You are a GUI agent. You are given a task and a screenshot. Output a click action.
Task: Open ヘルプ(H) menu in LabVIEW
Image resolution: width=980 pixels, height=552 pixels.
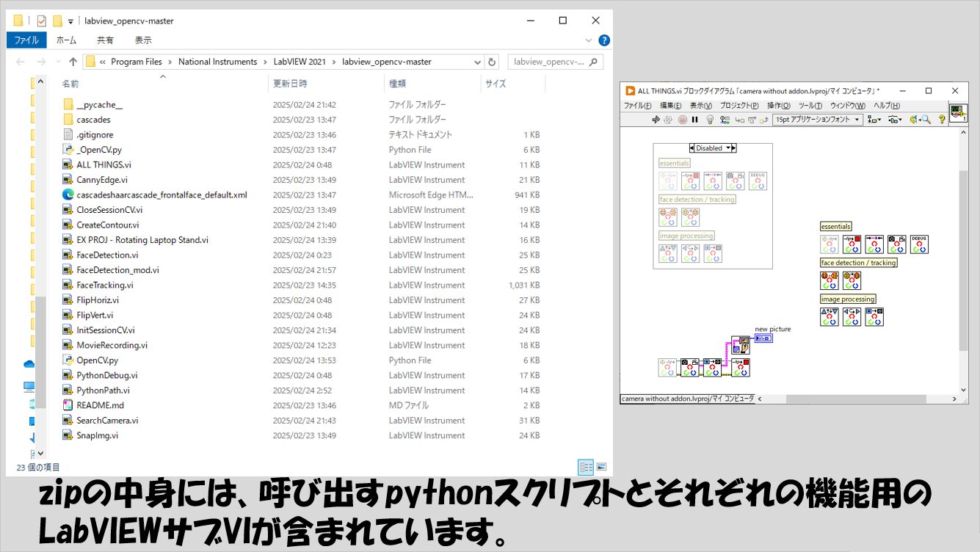[x=887, y=106]
